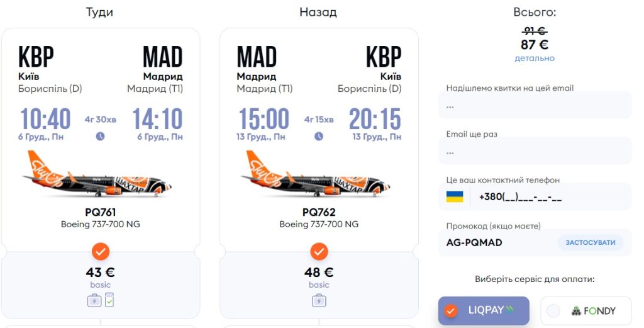Click the outbound PQ761 airplane image
The height and width of the screenshot is (328, 644).
[x=99, y=174]
